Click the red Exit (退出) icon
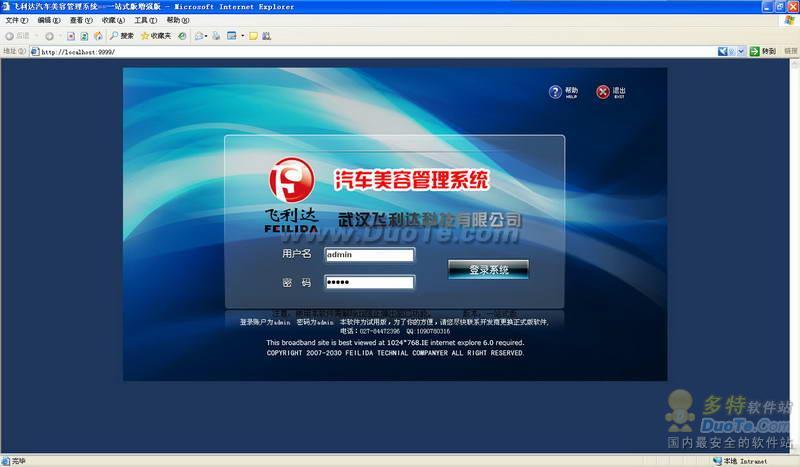The width and height of the screenshot is (800, 467). 603,92
